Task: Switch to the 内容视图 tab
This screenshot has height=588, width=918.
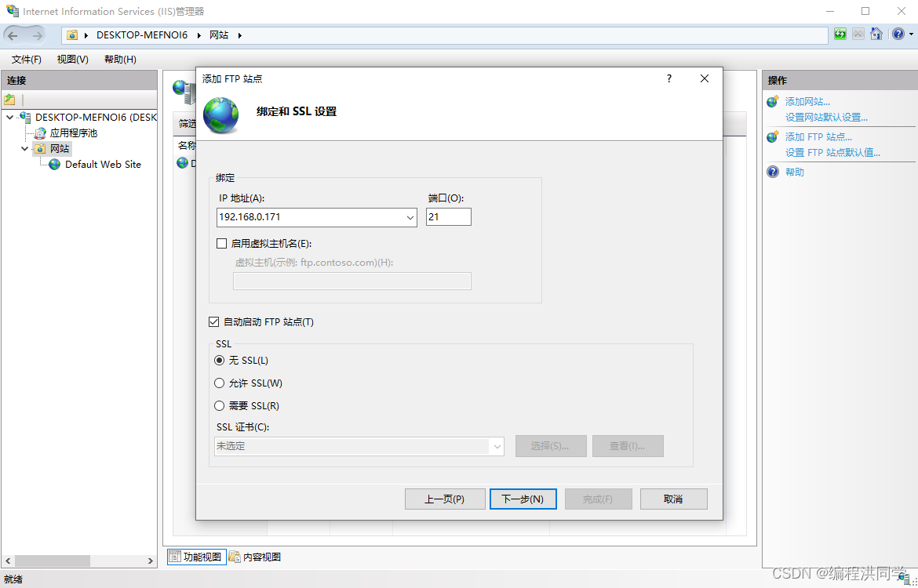Action: pyautogui.click(x=255, y=557)
